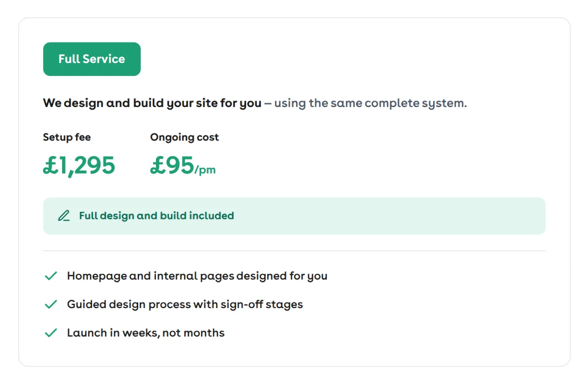Click the £95 ongoing cost price
This screenshot has height=384, width=588.
pyautogui.click(x=172, y=165)
